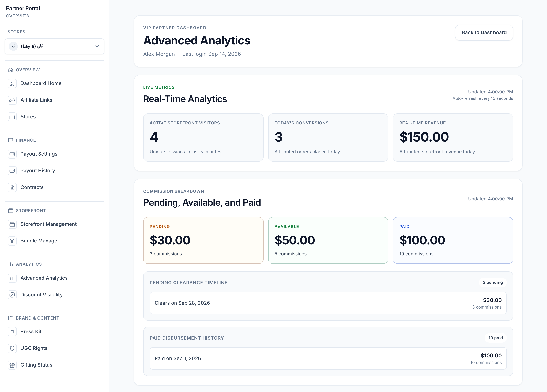Click Last login Sep 14, 2026 text

point(212,54)
